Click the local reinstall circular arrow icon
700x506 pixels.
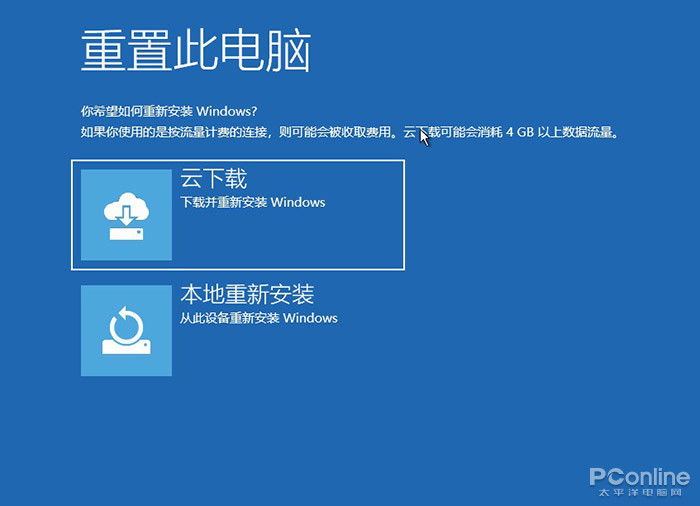[126, 330]
